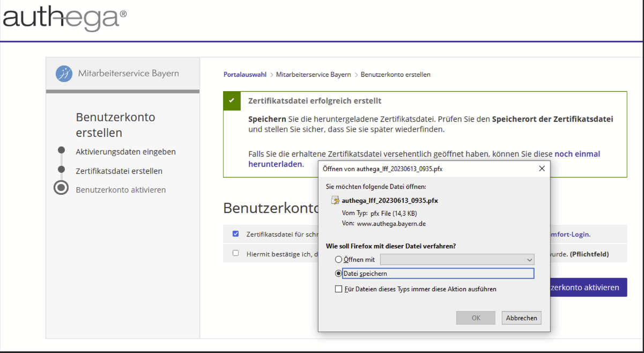Screen dimensions: 644x353
Task: Click the 'Benutzerkonto aktivieren' step circle
Action: [x=61, y=188]
